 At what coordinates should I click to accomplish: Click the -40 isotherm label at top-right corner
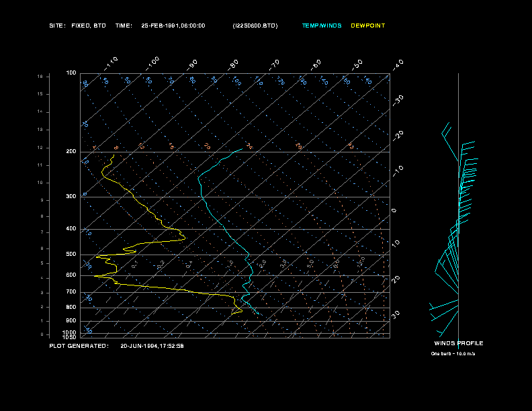pos(398,64)
